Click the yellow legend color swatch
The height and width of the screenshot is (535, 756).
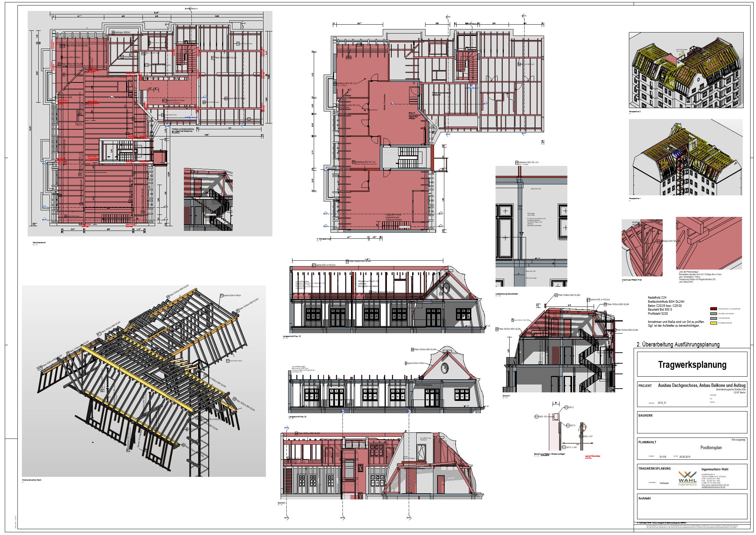coord(713,323)
